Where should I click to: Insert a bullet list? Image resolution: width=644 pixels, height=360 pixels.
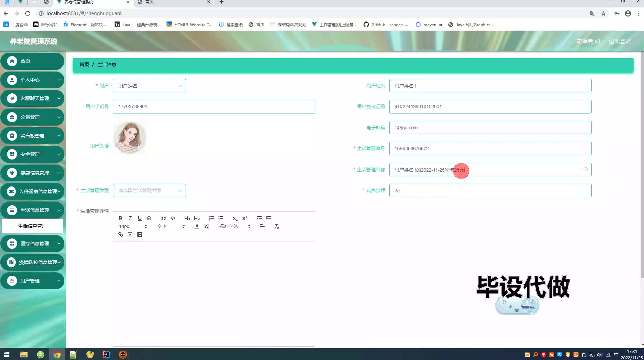[x=221, y=218]
